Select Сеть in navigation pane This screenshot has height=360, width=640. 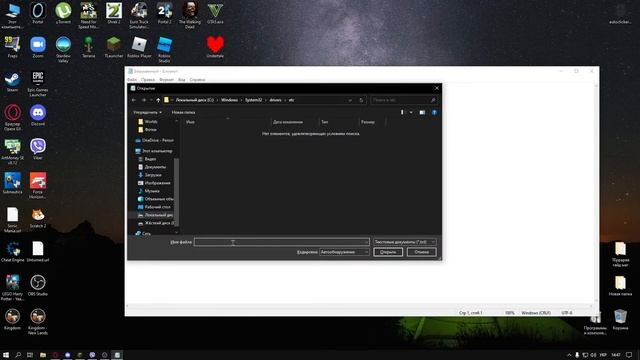click(x=143, y=233)
